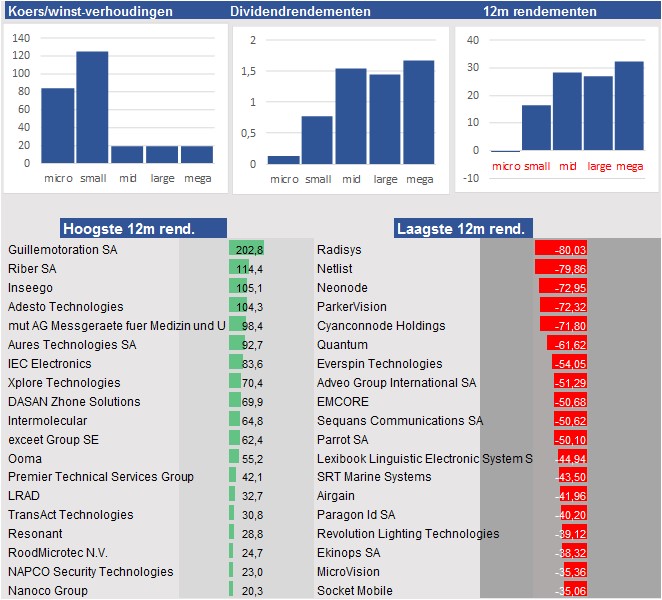Select the Aures Technologies SA cell
Screen dimensions: 662x600
[x=72, y=345]
